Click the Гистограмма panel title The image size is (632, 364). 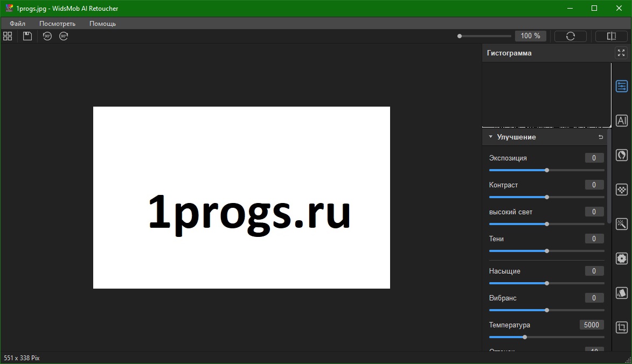[x=509, y=53]
